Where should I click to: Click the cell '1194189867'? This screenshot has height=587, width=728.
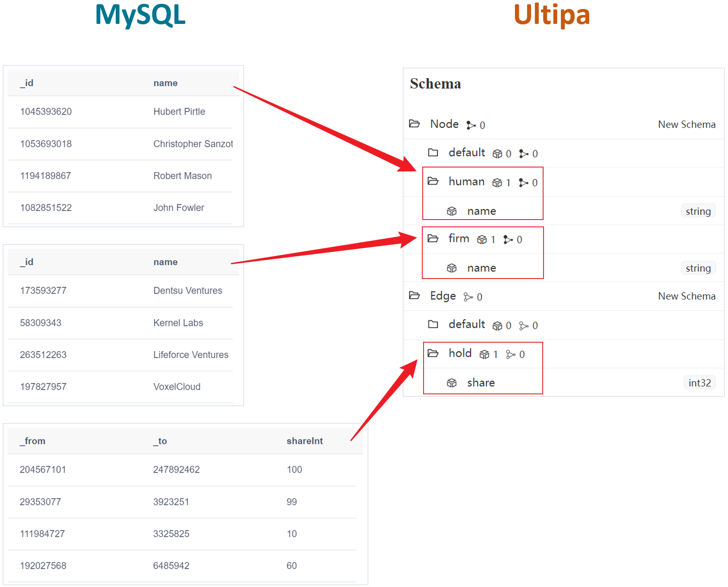coord(45,176)
